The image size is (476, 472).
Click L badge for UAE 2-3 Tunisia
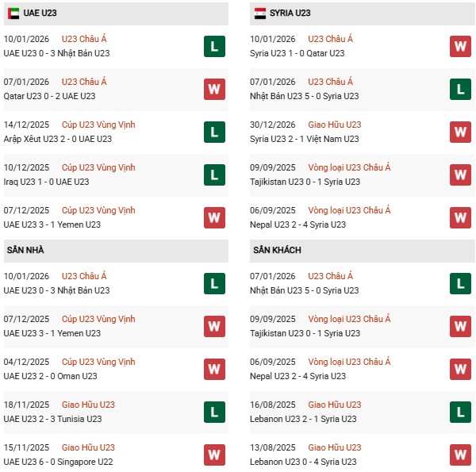(x=214, y=412)
